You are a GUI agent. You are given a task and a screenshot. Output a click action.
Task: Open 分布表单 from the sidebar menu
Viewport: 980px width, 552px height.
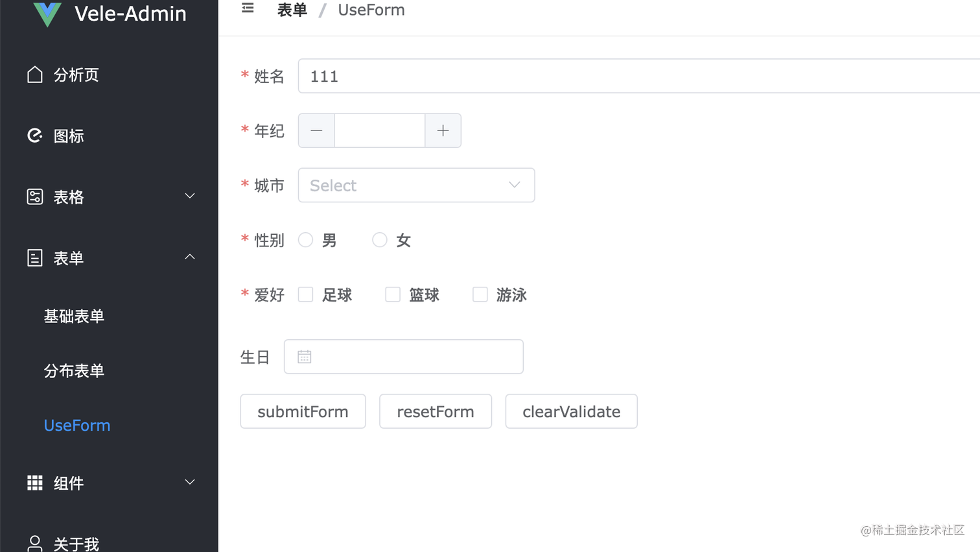click(x=73, y=370)
